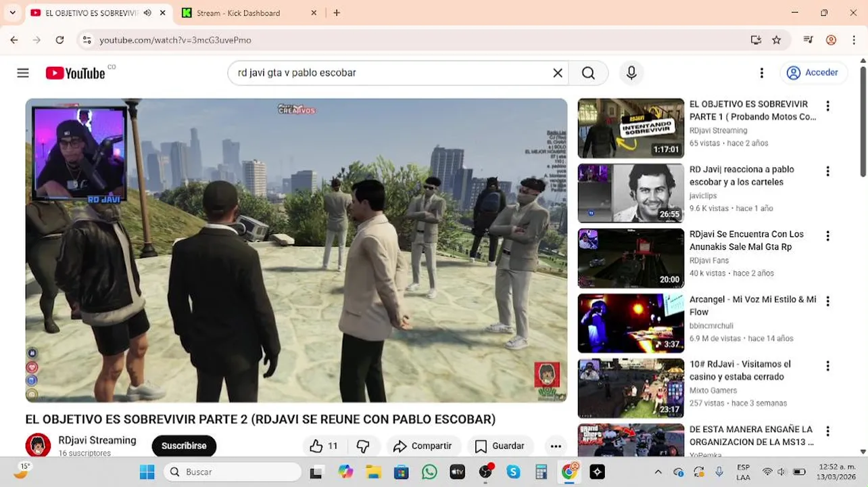Close the EL OBJETIVO ES SOBREVIVIR tab

tap(162, 13)
